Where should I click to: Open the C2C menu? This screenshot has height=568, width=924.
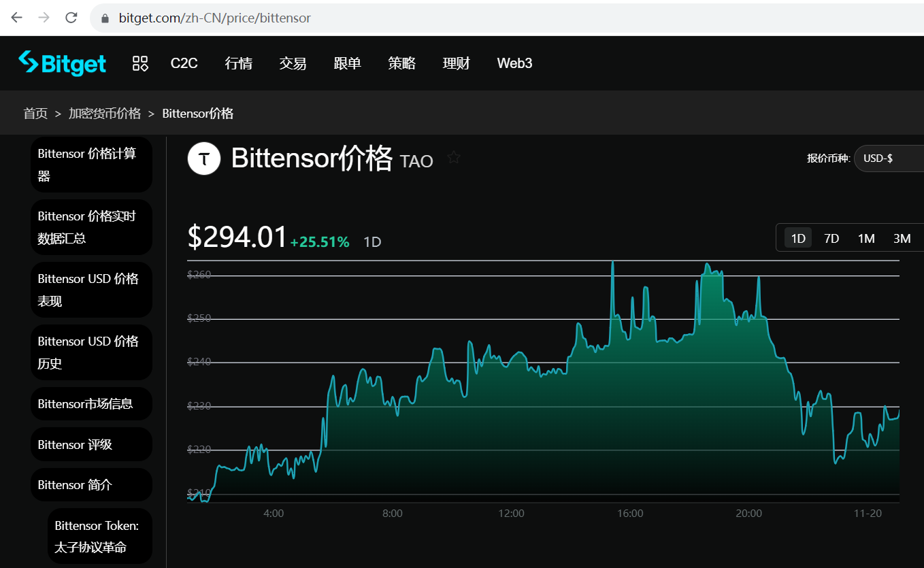point(184,63)
